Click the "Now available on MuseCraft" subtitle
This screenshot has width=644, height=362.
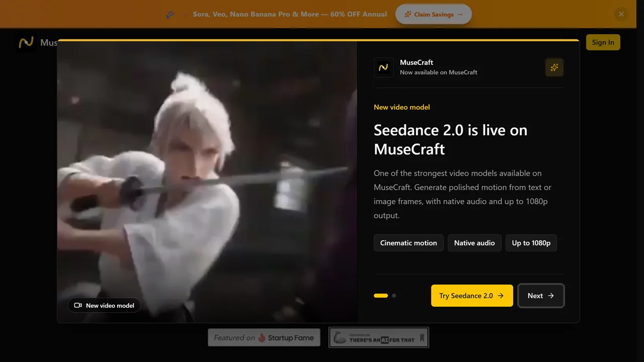[x=439, y=72]
